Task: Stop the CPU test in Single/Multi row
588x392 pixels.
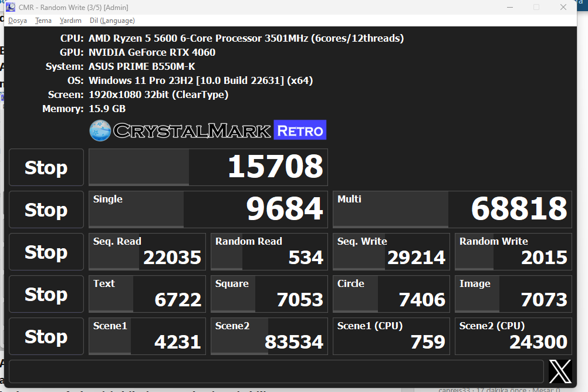Action: pos(46,209)
